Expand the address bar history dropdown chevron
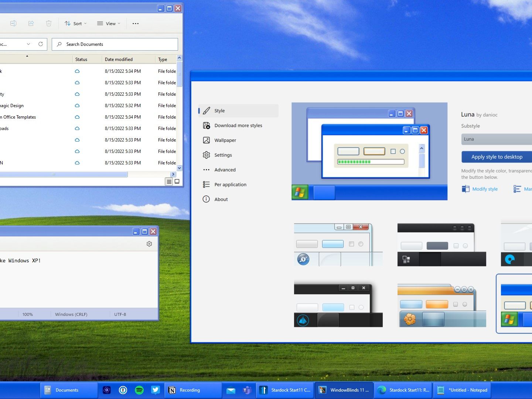The image size is (532, 399). click(28, 44)
